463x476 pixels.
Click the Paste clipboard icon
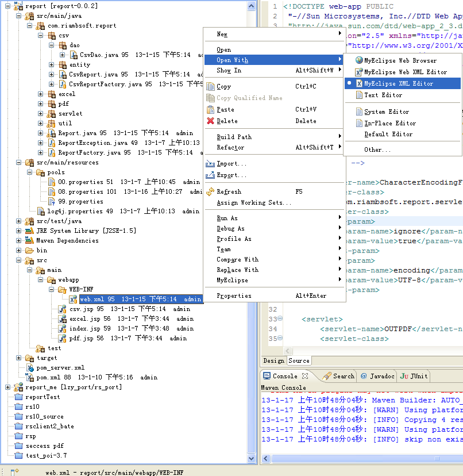(x=210, y=109)
